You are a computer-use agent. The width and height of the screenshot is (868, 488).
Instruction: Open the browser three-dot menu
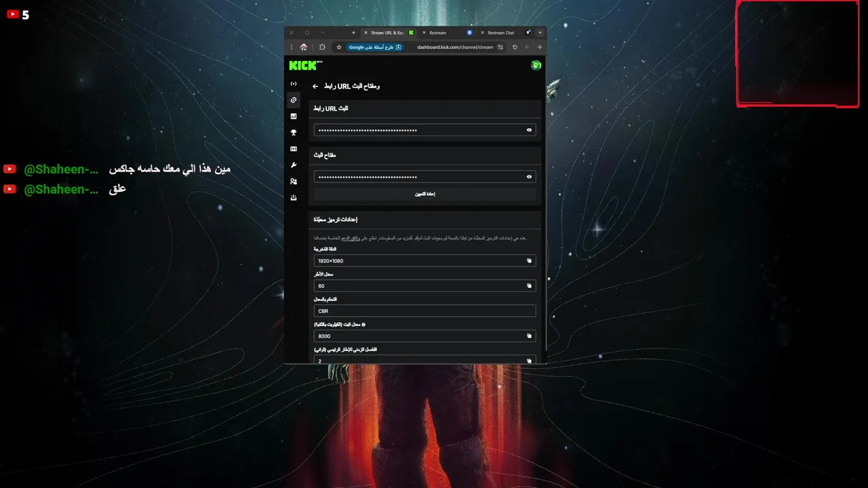point(292,47)
